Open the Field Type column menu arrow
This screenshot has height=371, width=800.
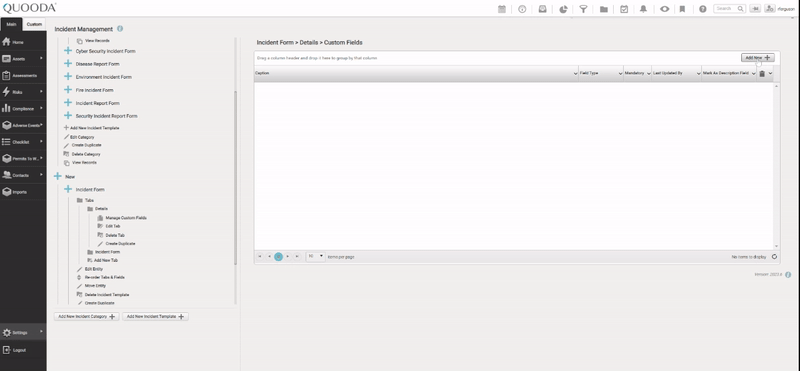620,74
